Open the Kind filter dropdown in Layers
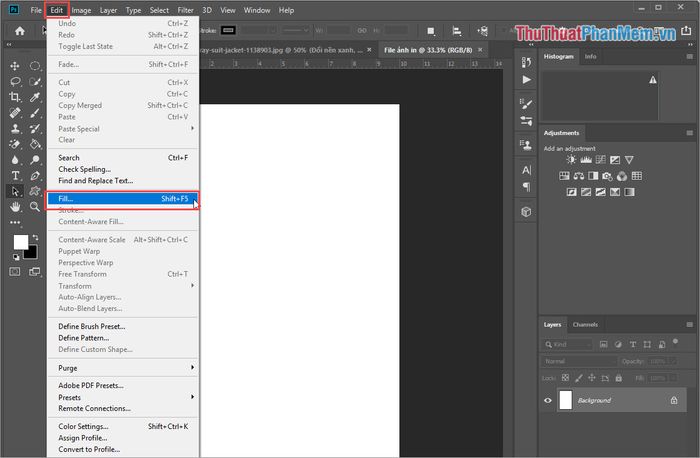 pyautogui.click(x=568, y=344)
